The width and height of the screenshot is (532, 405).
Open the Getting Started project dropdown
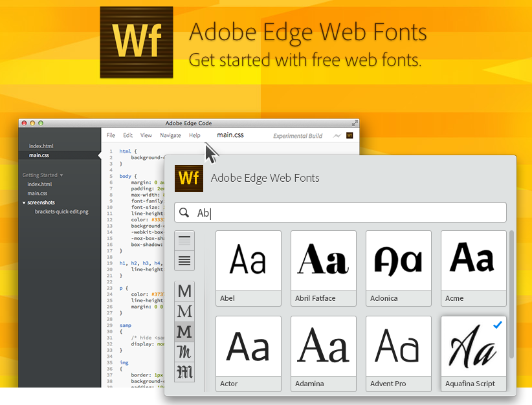click(43, 175)
